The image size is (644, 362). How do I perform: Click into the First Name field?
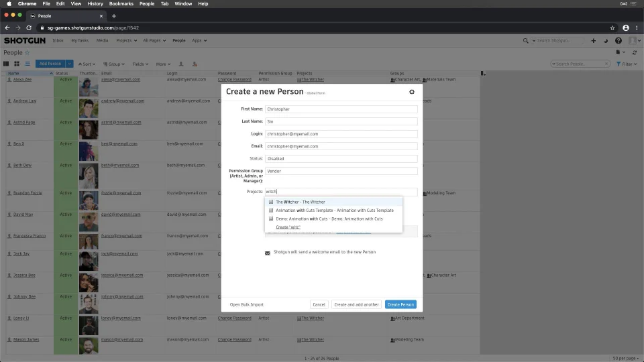pos(341,109)
